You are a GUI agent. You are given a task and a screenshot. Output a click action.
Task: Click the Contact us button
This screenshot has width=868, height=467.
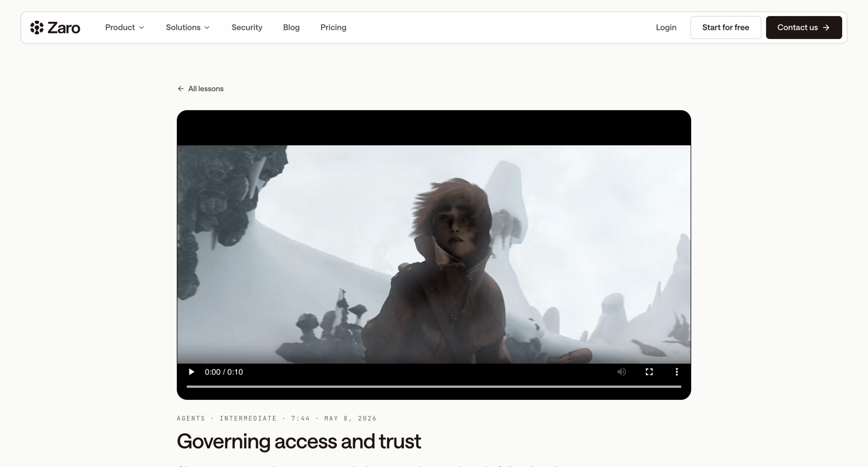point(804,28)
